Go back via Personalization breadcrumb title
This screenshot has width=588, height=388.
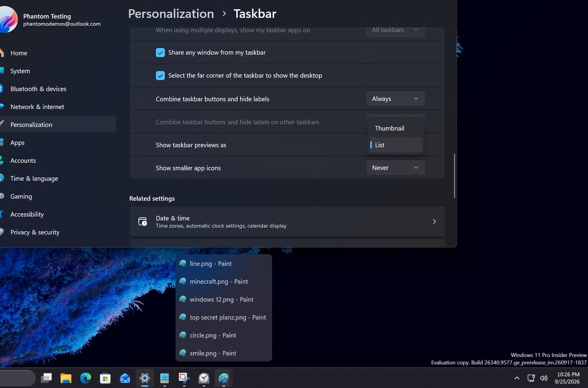coord(171,14)
